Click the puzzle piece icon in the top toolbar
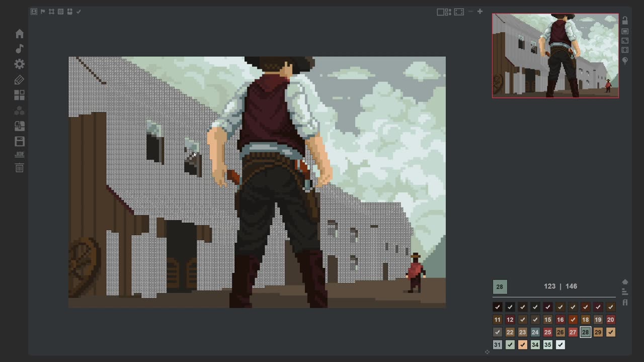 click(x=69, y=12)
